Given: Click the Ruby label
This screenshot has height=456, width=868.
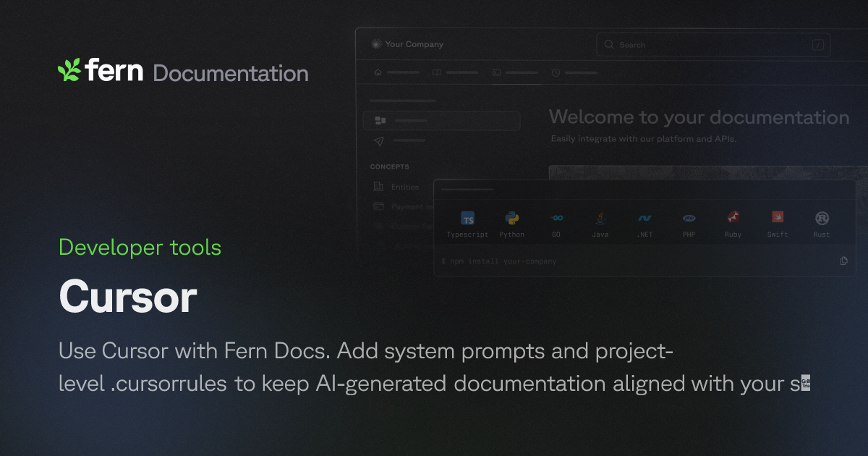Looking at the screenshot, I should pyautogui.click(x=733, y=235).
